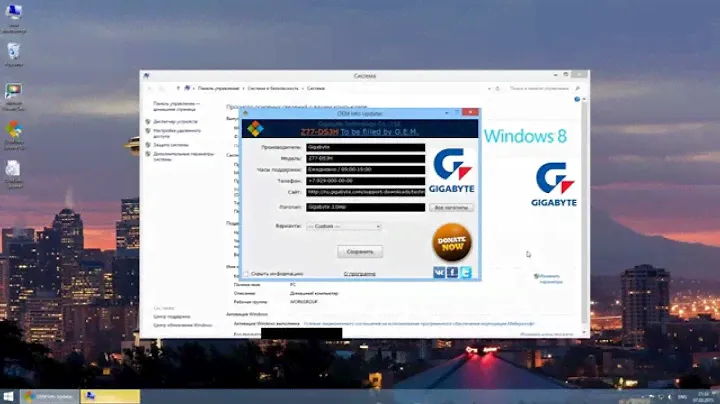Click the Windows Start button on taskbar
Viewport: 720px width, 404px height.
(x=9, y=396)
